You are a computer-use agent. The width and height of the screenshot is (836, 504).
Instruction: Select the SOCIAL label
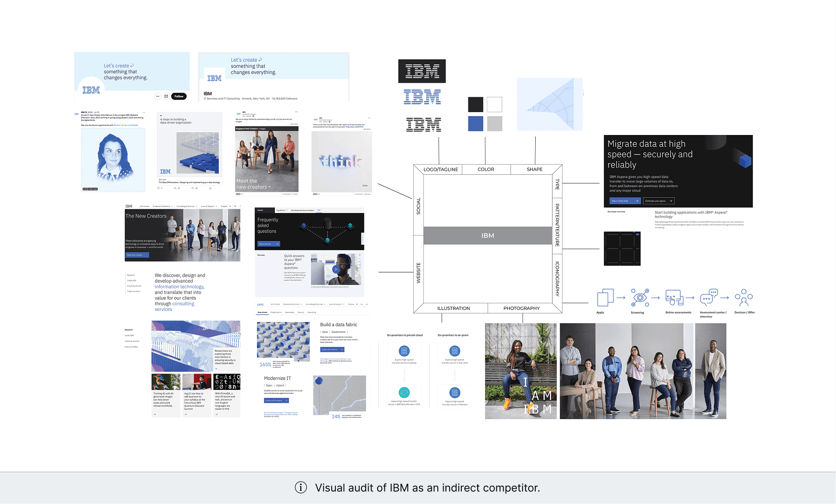[419, 206]
